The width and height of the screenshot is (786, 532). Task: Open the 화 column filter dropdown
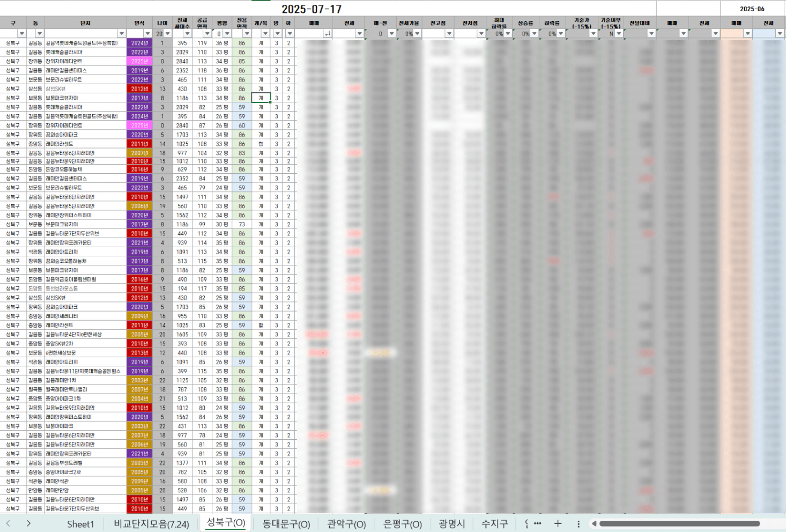[290, 33]
